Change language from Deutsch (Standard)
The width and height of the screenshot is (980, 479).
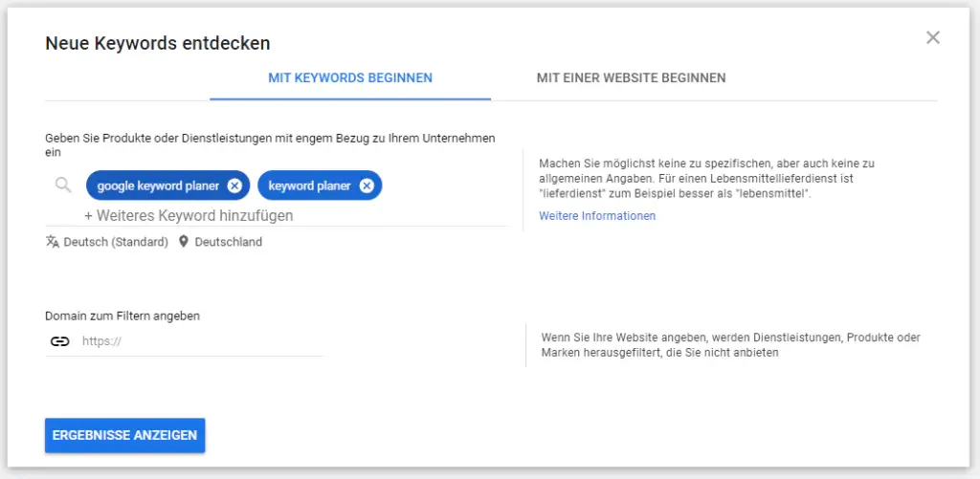[116, 242]
